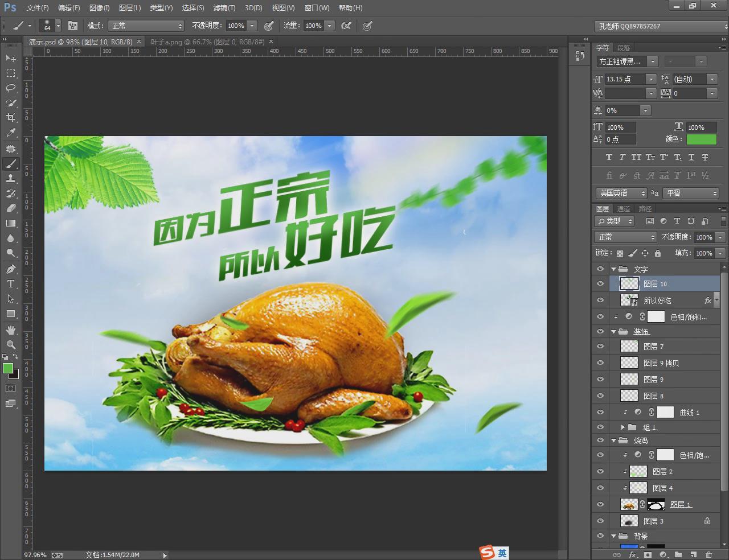This screenshot has height=560, width=729.
Task: Select the Hand tool
Action: [x=11, y=330]
